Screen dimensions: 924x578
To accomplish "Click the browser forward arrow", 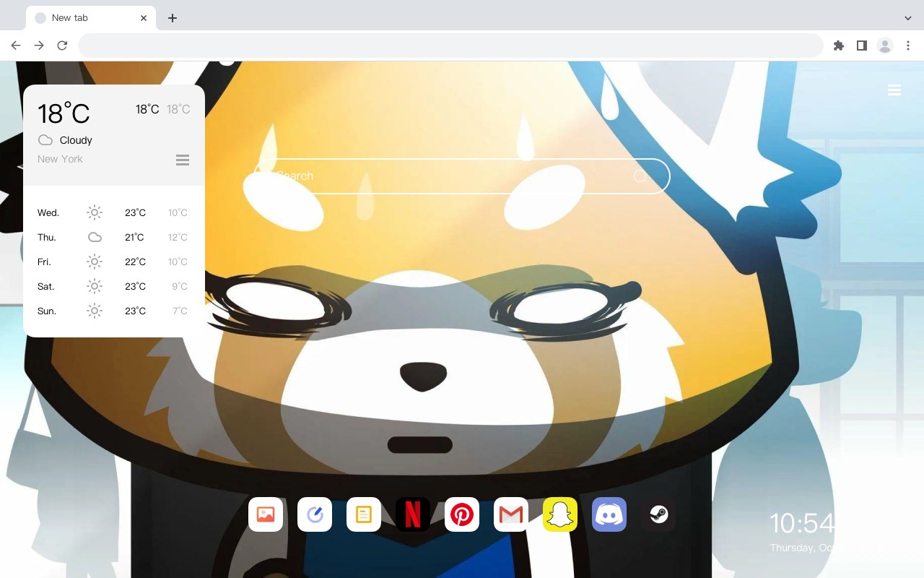I will pos(39,46).
